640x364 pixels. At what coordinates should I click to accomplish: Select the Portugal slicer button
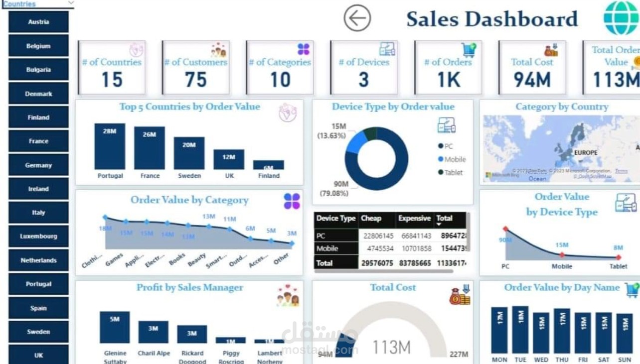click(x=38, y=284)
